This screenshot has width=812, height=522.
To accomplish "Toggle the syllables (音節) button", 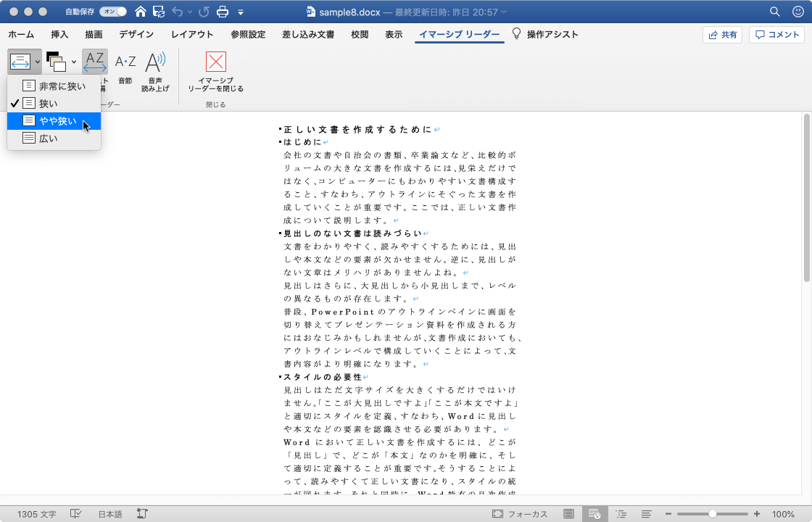I will click(125, 68).
